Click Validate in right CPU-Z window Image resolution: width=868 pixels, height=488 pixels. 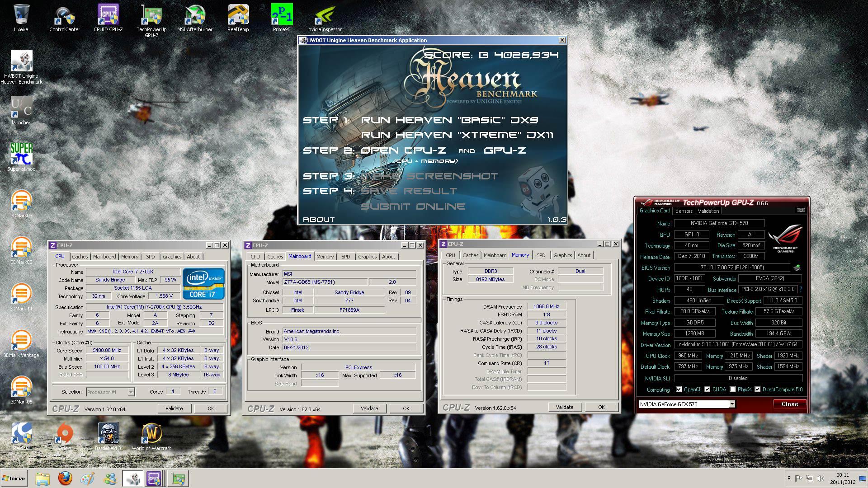pyautogui.click(x=565, y=407)
